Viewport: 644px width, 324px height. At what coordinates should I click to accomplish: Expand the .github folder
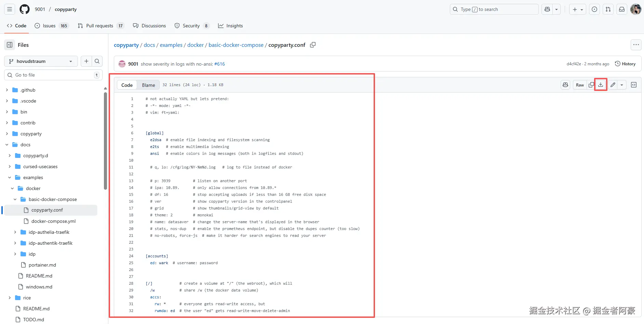[x=7, y=90]
